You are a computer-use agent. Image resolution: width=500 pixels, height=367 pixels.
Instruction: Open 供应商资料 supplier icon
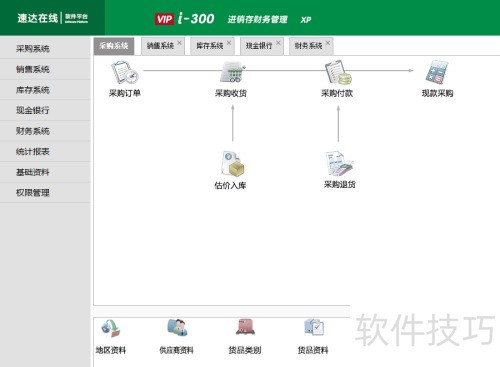point(177,328)
